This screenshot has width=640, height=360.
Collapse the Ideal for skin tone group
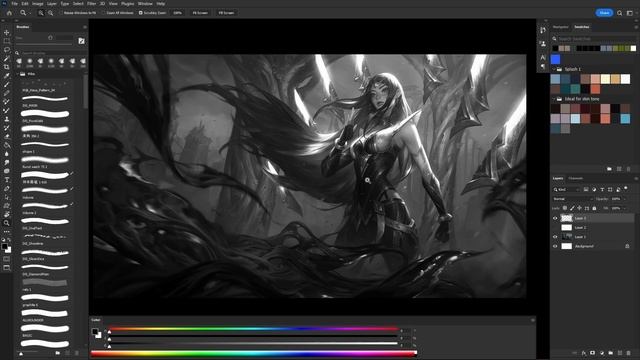554,99
